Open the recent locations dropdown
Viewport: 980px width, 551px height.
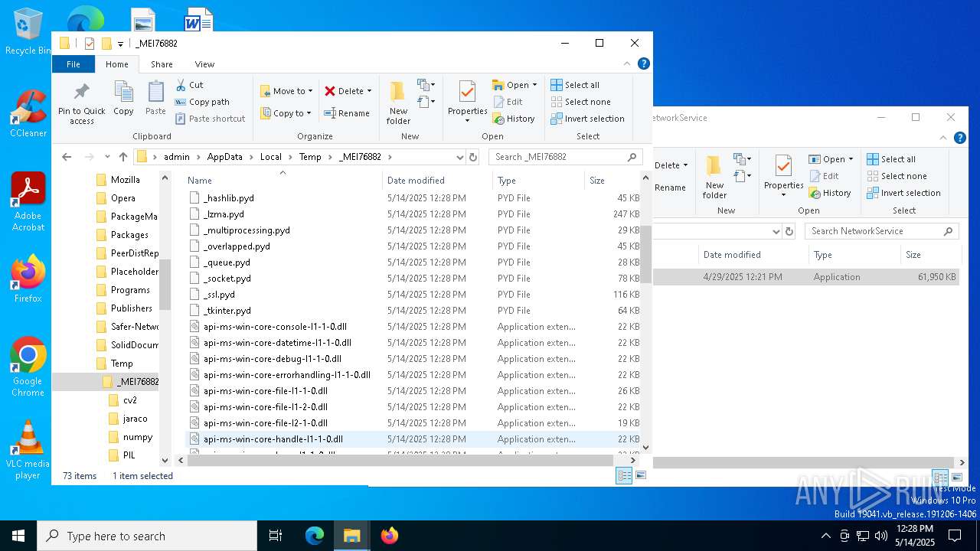106,157
